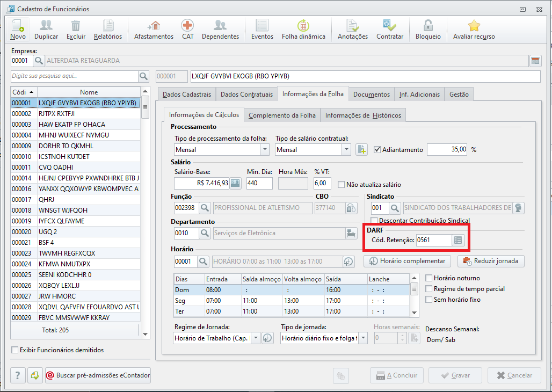Open the Eventos toolbar icon
Viewport: 552px width, 392px height.
pyautogui.click(x=262, y=29)
